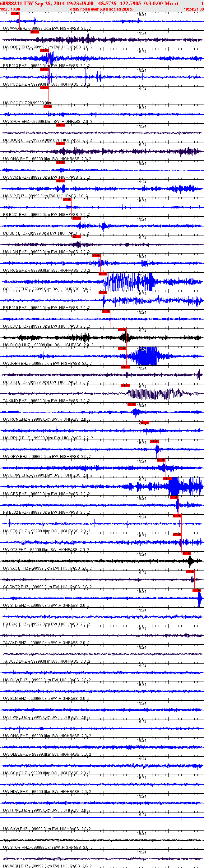
Task: Click the event header ID 60888311
Action: (x=12, y=3)
